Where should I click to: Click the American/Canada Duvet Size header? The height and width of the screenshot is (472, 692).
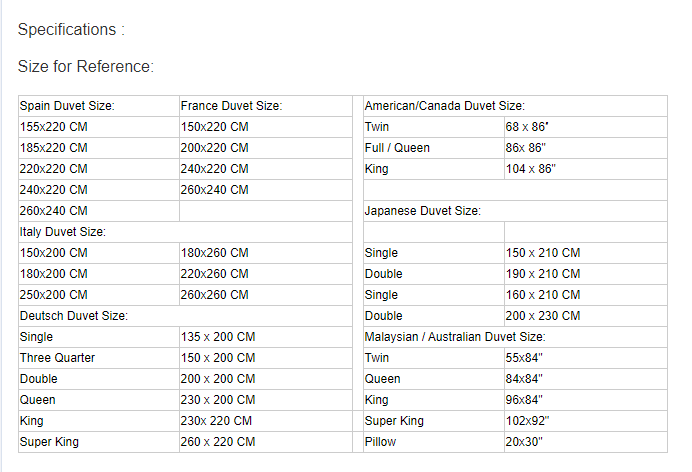445,106
